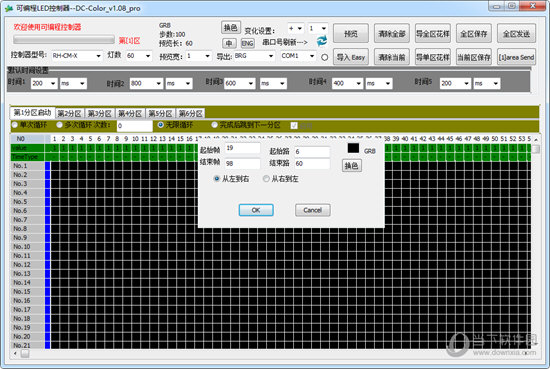Viewport: 550px width, 369px height.
Task: Open the 变化设置 plus sign dropdown
Action: click(300, 28)
